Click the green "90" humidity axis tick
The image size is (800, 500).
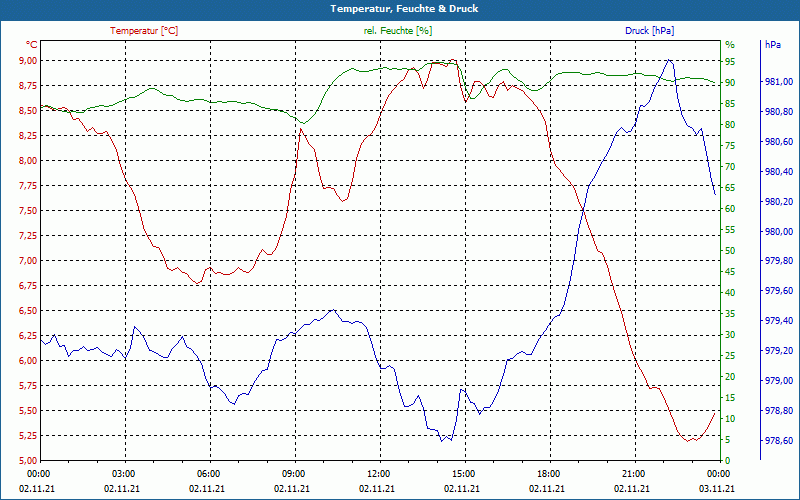(x=730, y=83)
